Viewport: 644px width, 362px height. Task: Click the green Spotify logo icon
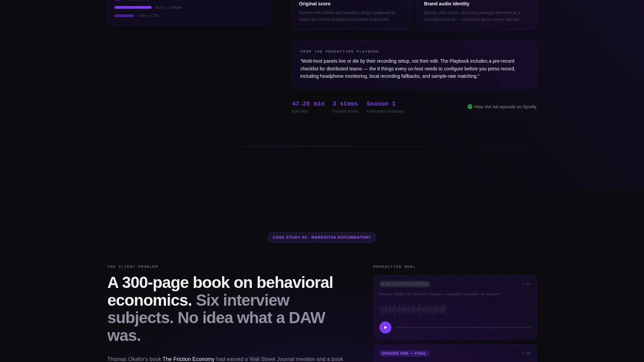pyautogui.click(x=470, y=107)
